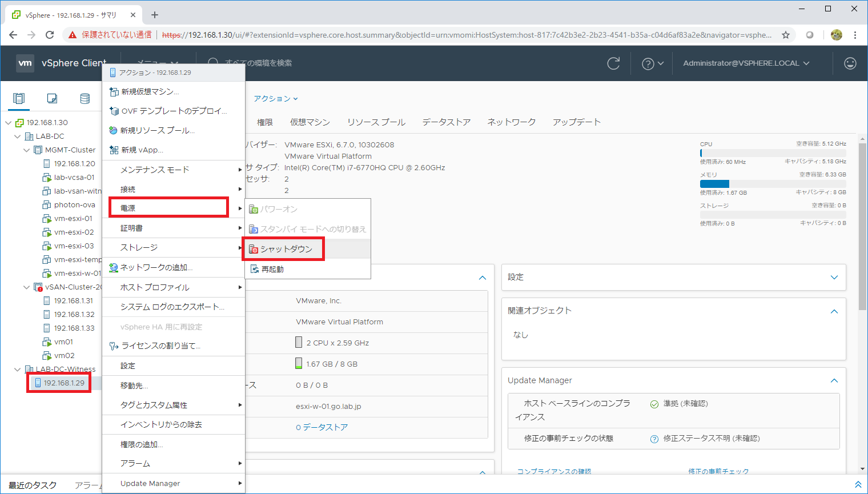Image resolution: width=868 pixels, height=494 pixels.
Task: Open the 0 データストア link
Action: click(x=322, y=427)
